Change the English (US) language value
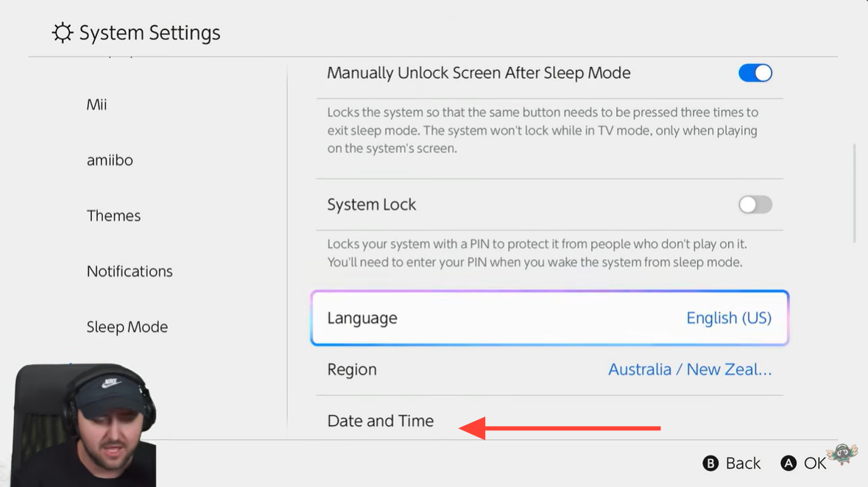 tap(728, 318)
